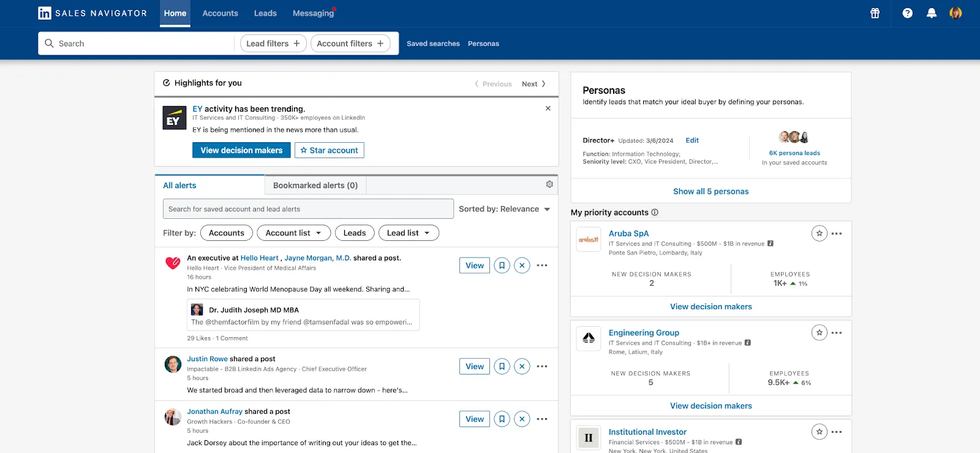Open Show all 5 personas link
Image resolution: width=980 pixels, height=453 pixels.
click(x=710, y=191)
